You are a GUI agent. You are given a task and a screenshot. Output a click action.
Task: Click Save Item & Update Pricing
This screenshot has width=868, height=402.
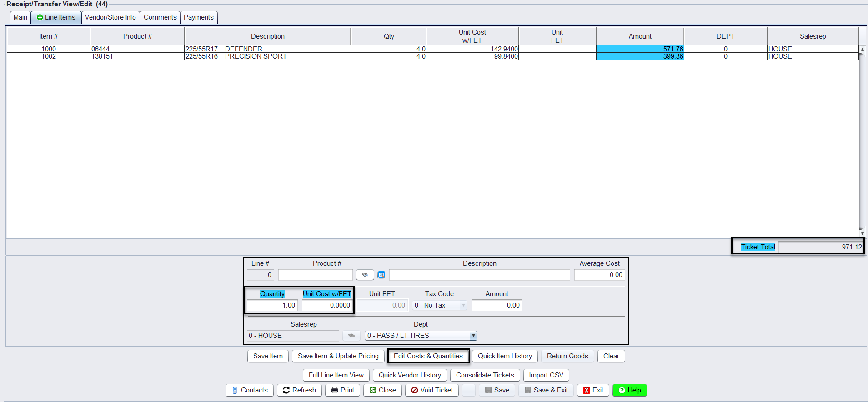tap(338, 356)
